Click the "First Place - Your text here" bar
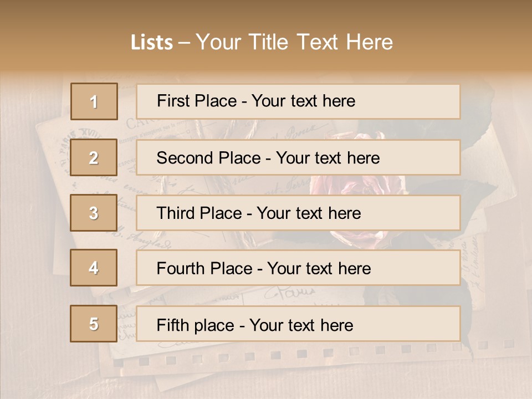Screen dimensions: 532x399 click(x=298, y=101)
